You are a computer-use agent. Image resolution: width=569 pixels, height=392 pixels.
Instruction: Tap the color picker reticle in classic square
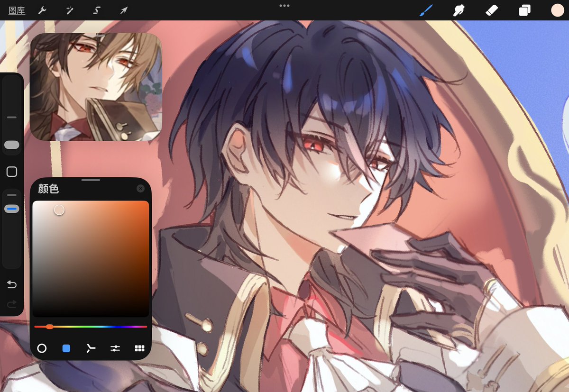59,210
